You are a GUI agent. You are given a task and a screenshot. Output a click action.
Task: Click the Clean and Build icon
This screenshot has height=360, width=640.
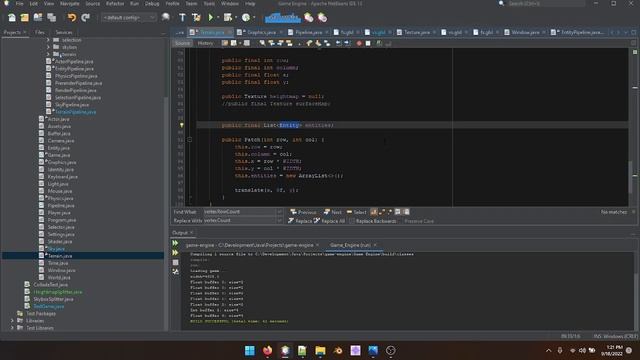point(196,18)
